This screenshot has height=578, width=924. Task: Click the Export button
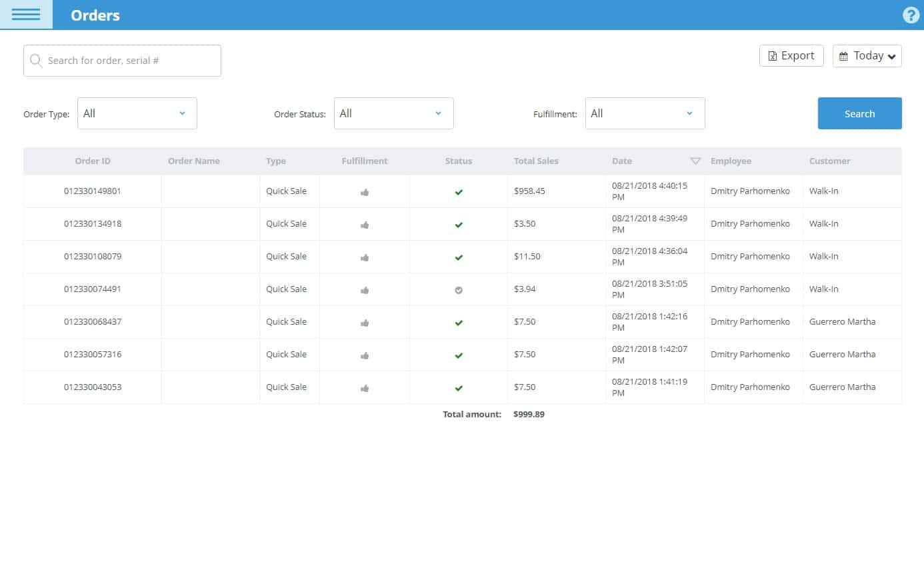click(791, 56)
